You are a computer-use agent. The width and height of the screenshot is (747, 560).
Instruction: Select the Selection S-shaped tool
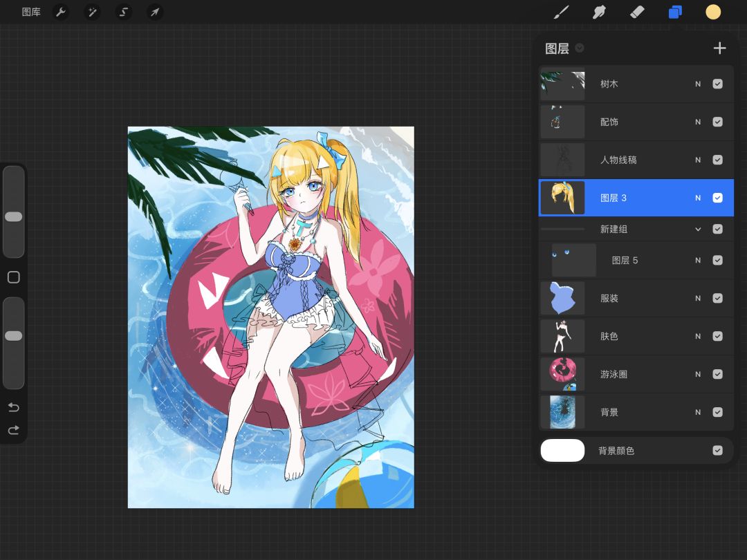point(123,12)
